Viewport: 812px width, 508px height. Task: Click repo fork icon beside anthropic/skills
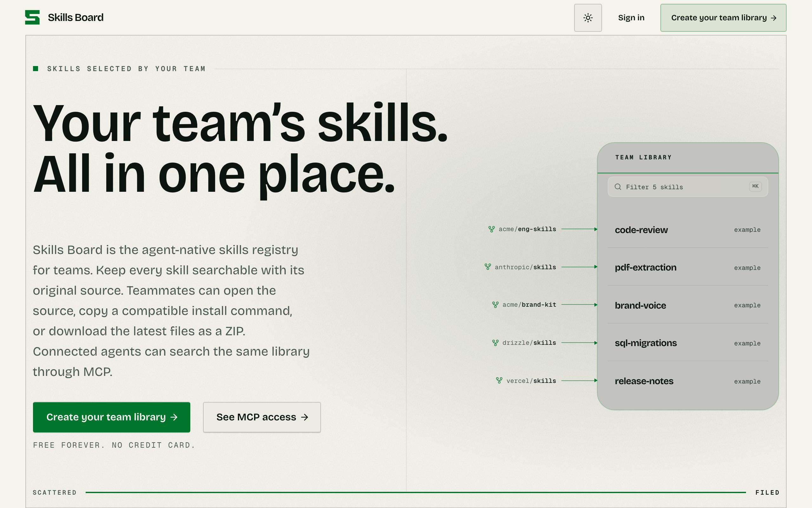click(x=488, y=267)
